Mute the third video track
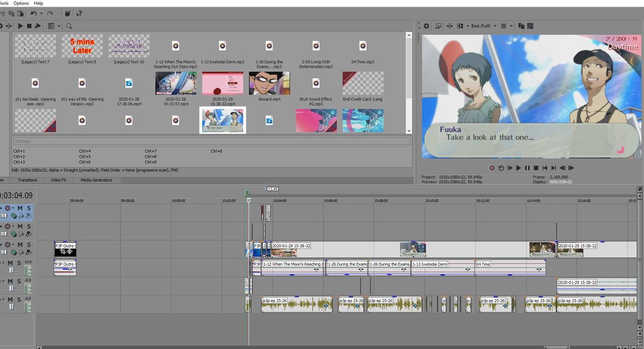This screenshot has height=349, width=644. click(x=20, y=244)
